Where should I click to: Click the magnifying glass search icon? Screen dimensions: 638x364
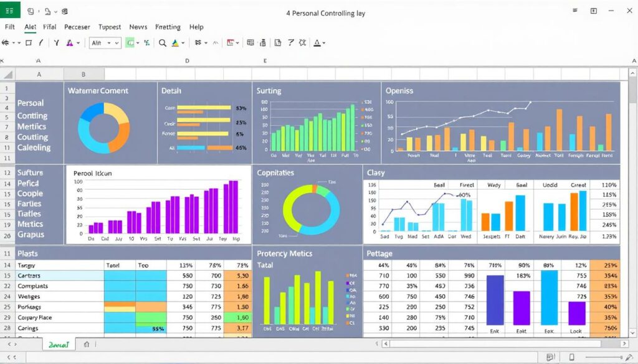point(163,43)
